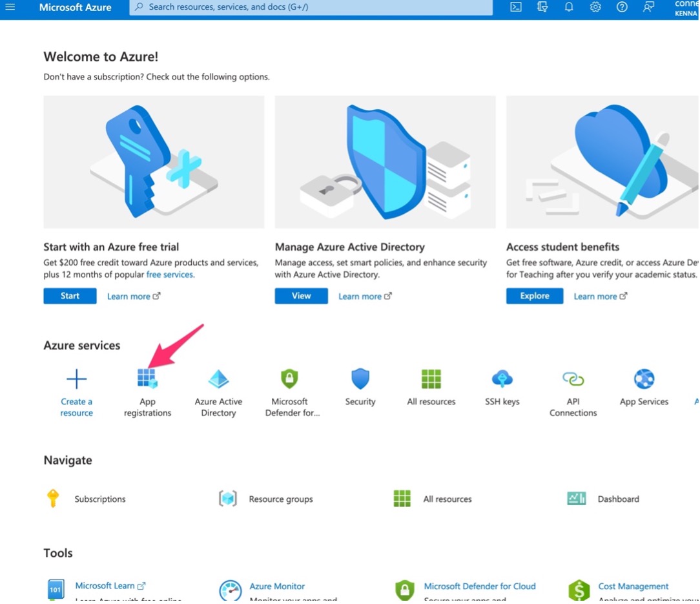Viewport: 700px width, 604px height.
Task: Click the Defender for Cloud shield icon
Action: pyautogui.click(x=404, y=590)
